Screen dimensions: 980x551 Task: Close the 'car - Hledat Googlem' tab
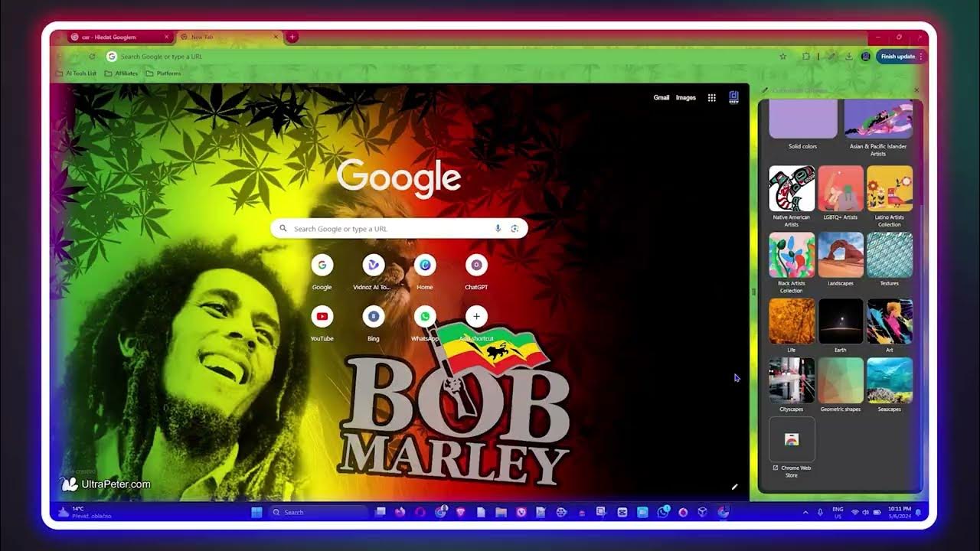coord(167,37)
